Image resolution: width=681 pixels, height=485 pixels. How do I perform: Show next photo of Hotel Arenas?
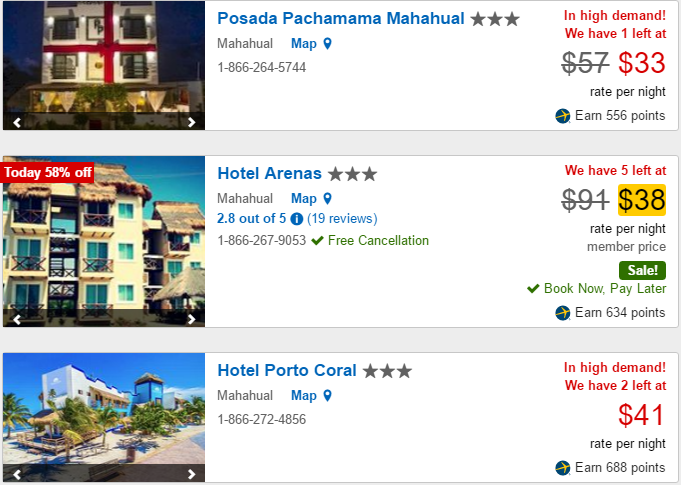pos(192,319)
